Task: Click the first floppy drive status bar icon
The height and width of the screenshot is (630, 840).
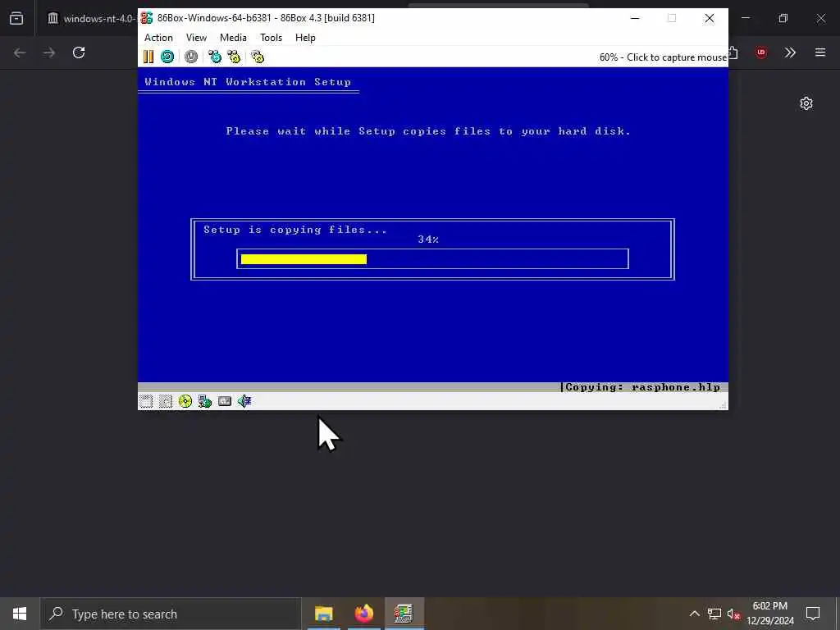Action: pos(146,401)
